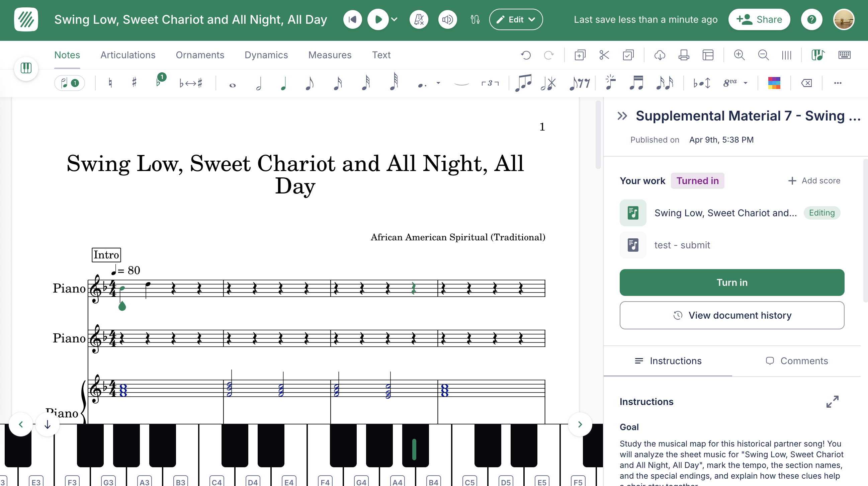
Task: Switch to the Comments tab
Action: (796, 361)
